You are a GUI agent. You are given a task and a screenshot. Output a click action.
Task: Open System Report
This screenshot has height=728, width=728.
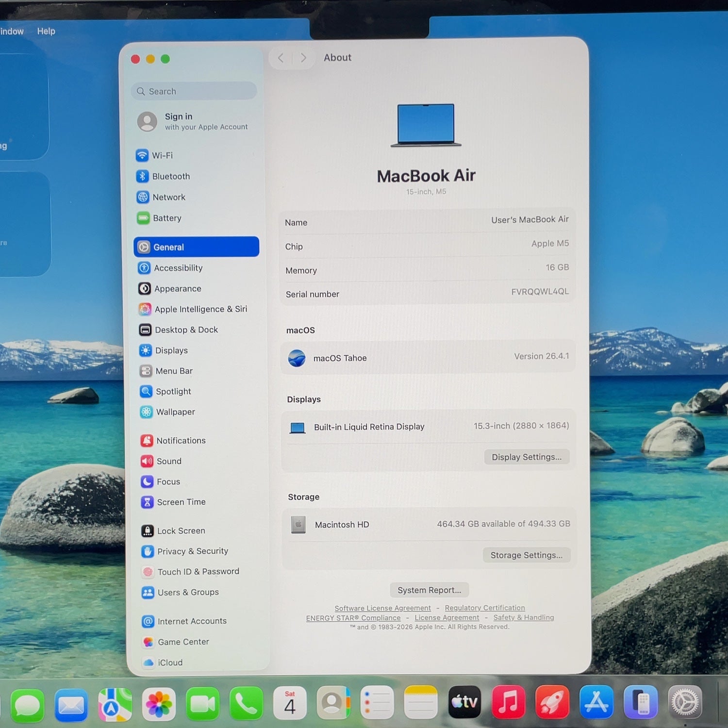[x=429, y=590]
